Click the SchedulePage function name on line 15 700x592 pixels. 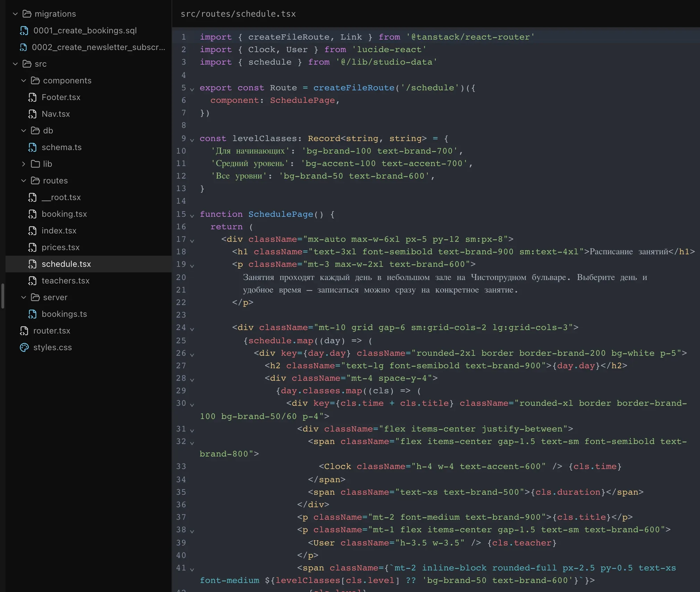click(281, 214)
